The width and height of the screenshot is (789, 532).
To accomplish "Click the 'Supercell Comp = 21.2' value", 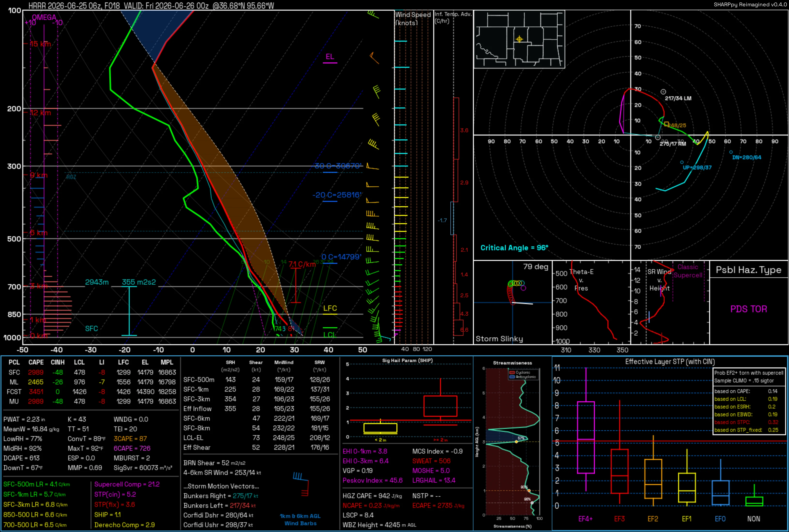I will 127,484.
